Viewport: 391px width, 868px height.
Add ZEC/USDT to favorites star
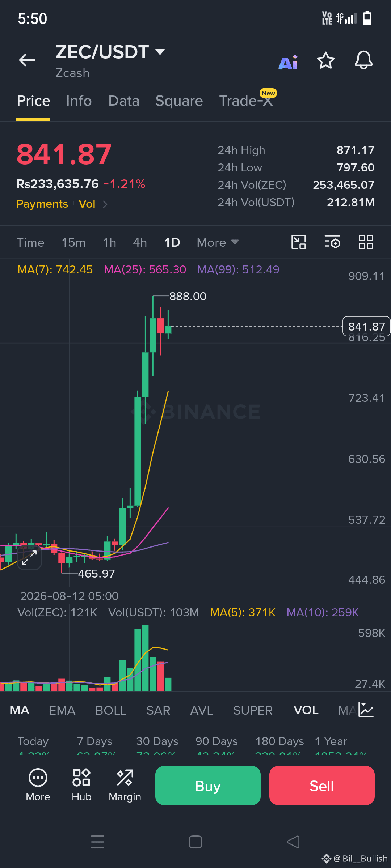tap(325, 60)
